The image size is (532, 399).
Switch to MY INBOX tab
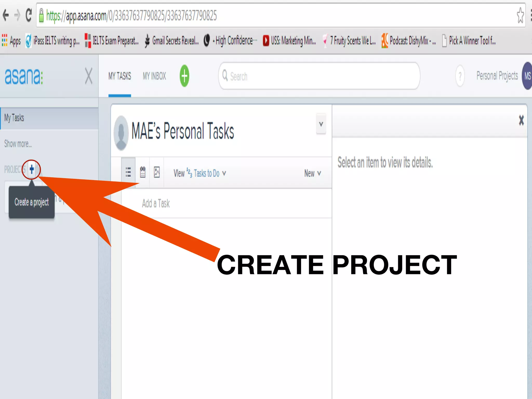coord(154,76)
